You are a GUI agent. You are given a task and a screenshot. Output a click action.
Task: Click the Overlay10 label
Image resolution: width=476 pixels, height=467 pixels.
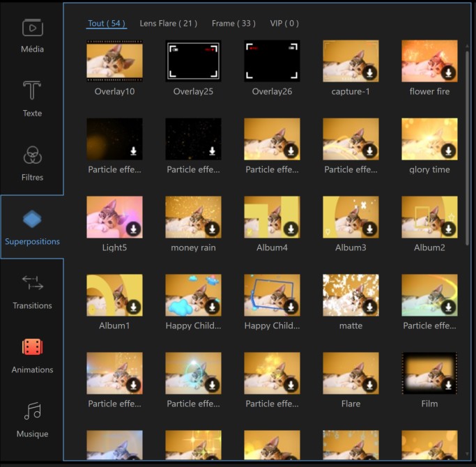114,91
